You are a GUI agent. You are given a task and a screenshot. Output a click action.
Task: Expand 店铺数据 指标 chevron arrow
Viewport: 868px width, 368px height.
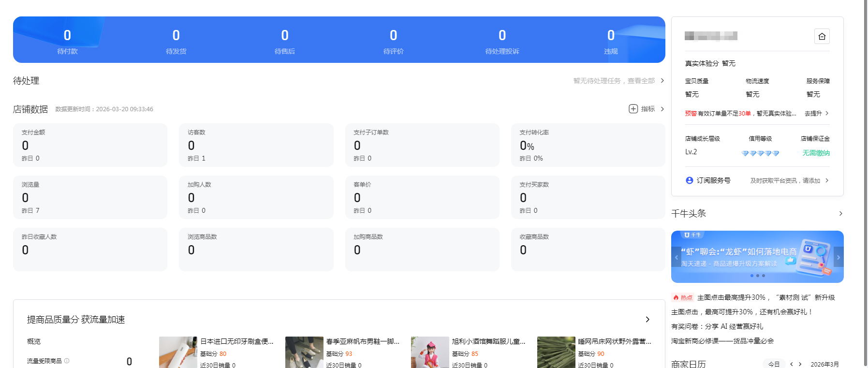coord(662,109)
